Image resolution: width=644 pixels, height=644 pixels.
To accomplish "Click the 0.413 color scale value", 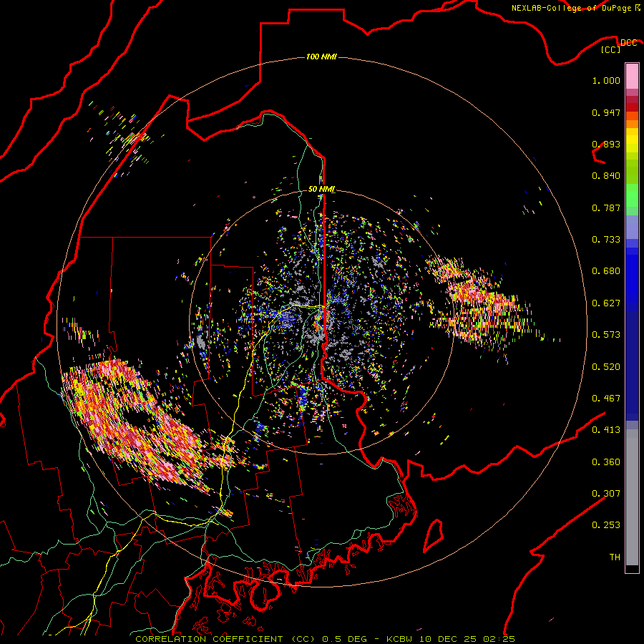I will tap(606, 430).
